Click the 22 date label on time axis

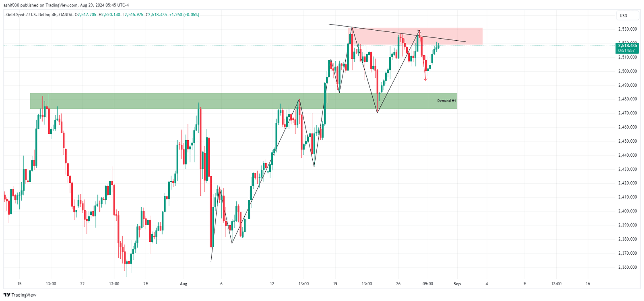coord(83,284)
